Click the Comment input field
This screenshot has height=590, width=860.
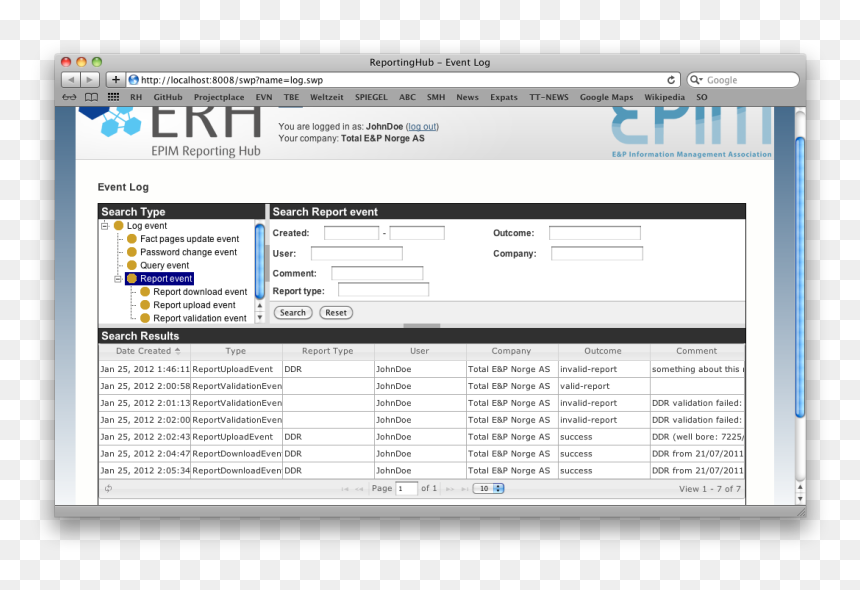pos(377,273)
